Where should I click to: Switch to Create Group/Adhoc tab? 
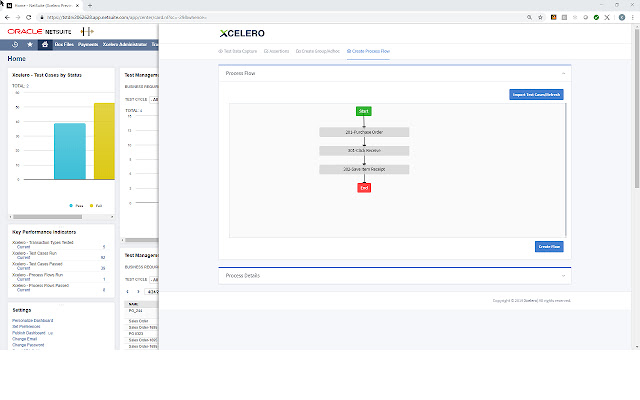coord(318,51)
